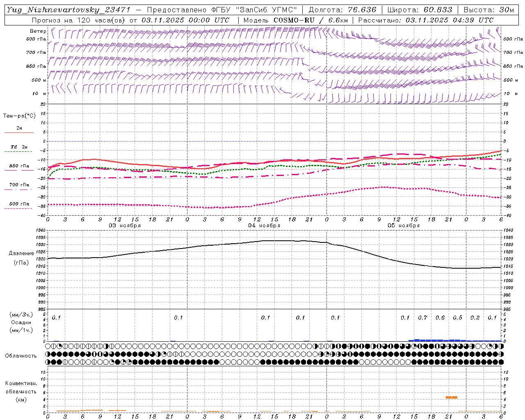Click the Широта: 60.833 value
Image resolution: width=525 pixels, height=420 pixels.
[x=420, y=10]
